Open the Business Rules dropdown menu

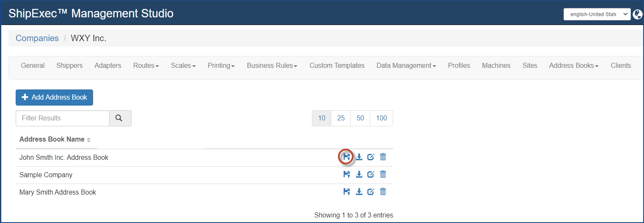[272, 66]
